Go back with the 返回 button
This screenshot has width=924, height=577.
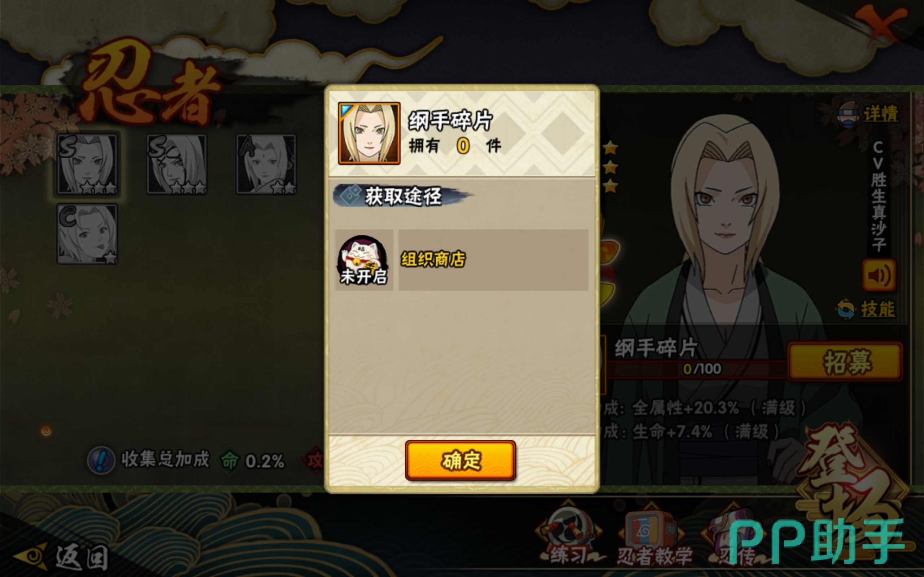[61, 556]
